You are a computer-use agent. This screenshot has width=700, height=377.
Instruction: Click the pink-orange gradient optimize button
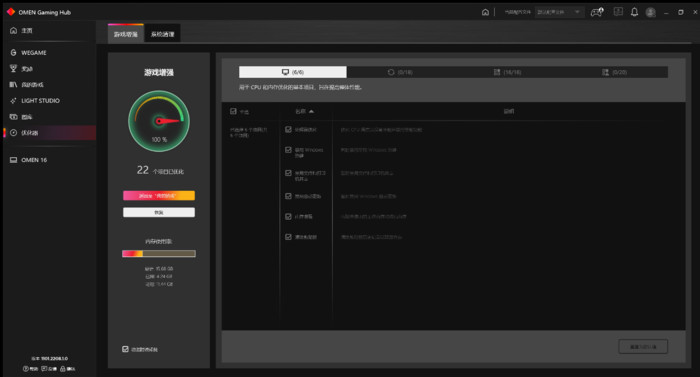159,196
